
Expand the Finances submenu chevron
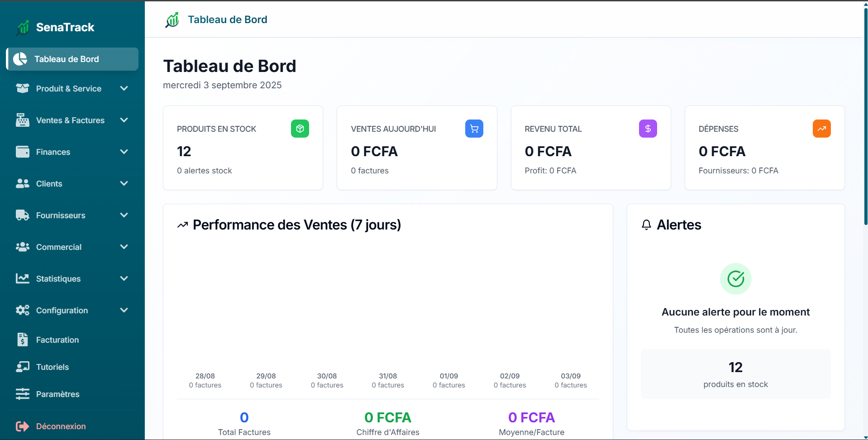(x=124, y=152)
